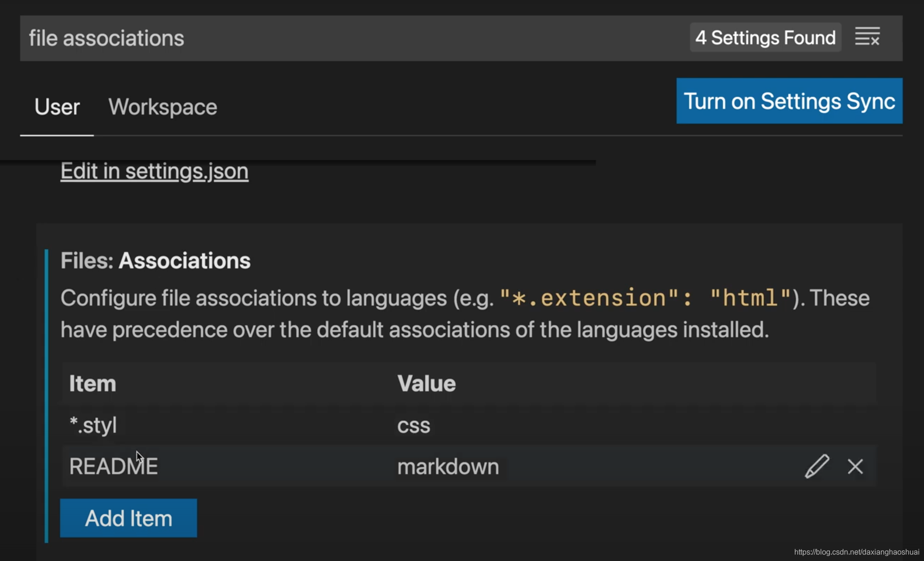Turn on Settings Sync
The image size is (924, 561).
pyautogui.click(x=789, y=101)
